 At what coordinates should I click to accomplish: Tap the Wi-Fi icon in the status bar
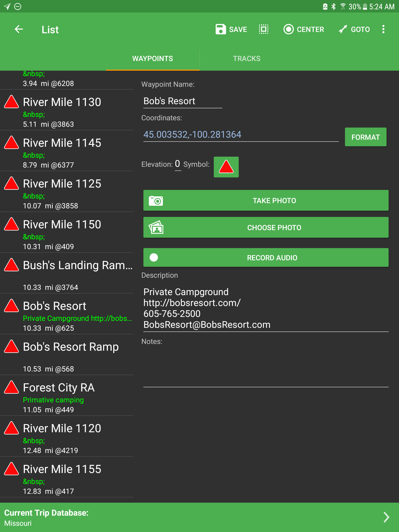[x=343, y=6]
